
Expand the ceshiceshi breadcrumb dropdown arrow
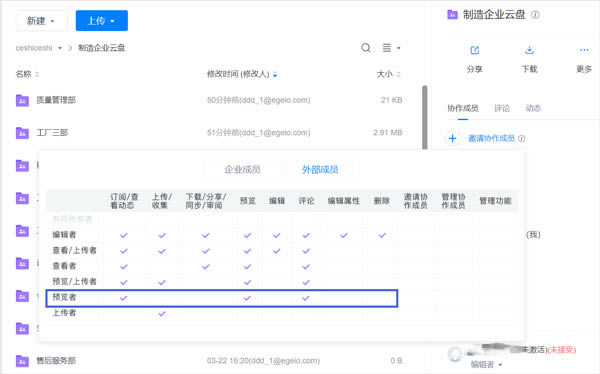[x=60, y=48]
